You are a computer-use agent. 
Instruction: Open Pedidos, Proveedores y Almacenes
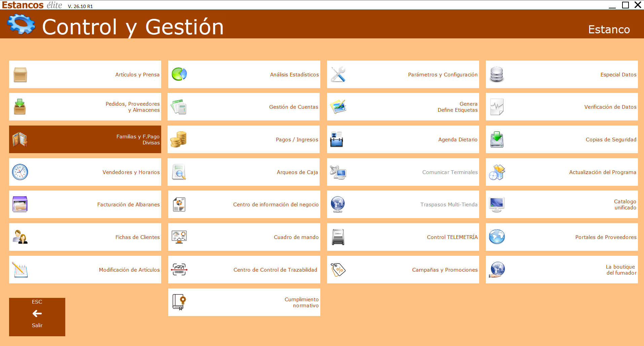click(x=85, y=107)
